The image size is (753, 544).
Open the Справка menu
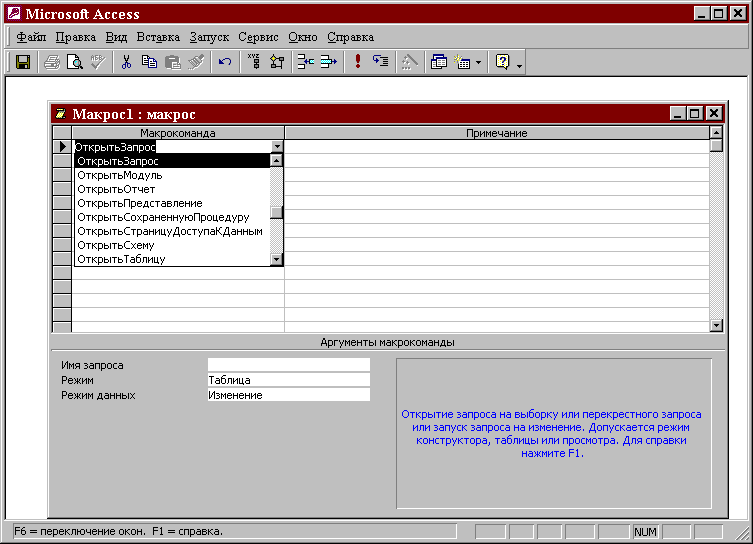click(x=351, y=37)
